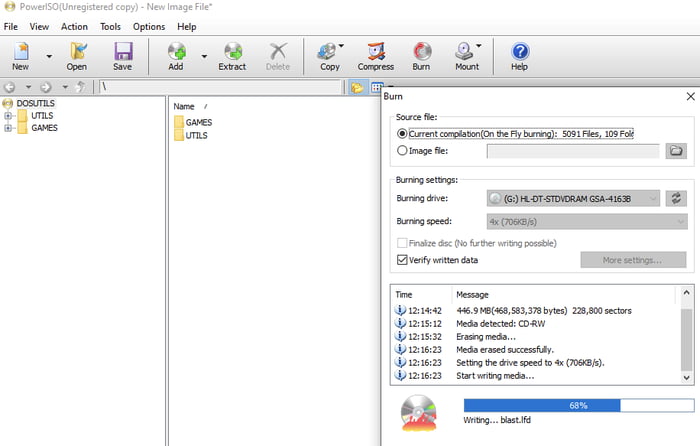Image resolution: width=700 pixels, height=446 pixels.
Task: Click the info icon on 12:14:42 row
Action: tap(400, 310)
